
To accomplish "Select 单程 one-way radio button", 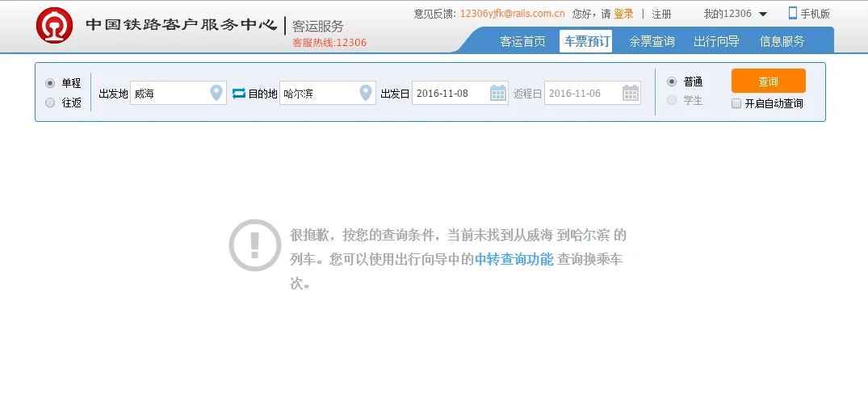I will (50, 83).
